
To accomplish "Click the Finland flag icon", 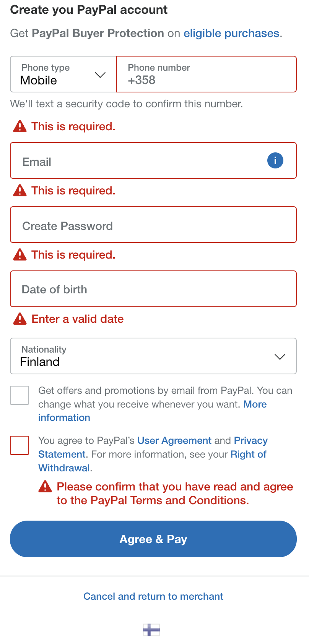I will [x=151, y=629].
